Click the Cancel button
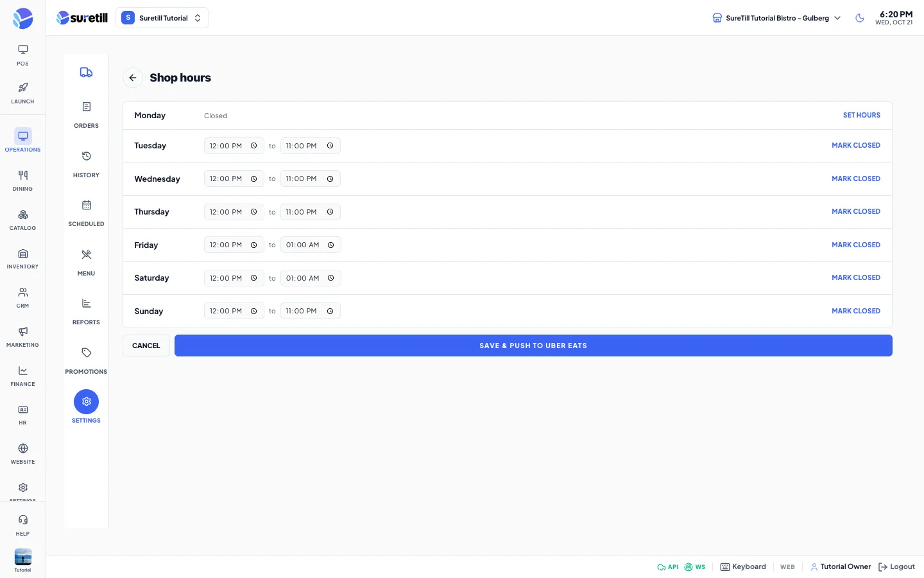924x578 pixels. [146, 346]
